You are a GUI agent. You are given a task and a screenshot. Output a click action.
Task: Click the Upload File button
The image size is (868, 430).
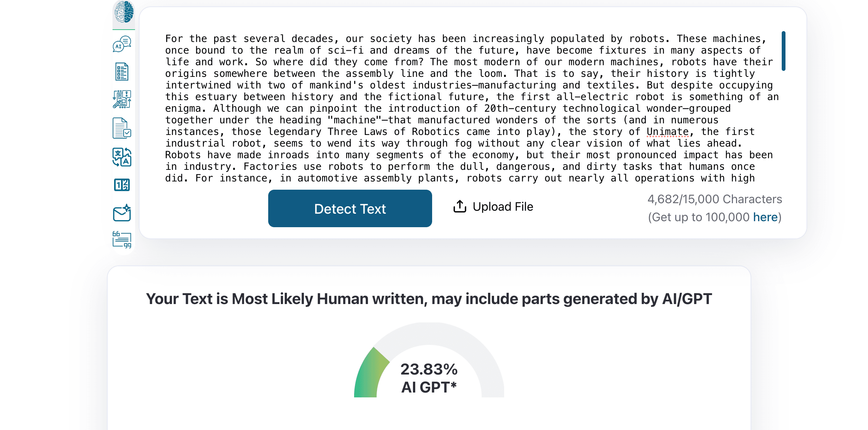(x=503, y=207)
